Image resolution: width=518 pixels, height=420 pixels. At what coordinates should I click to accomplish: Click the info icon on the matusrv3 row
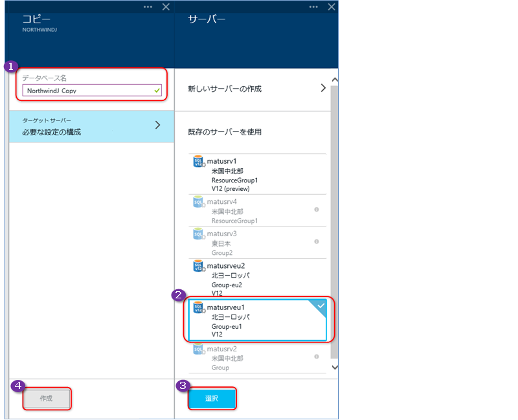coord(317,241)
